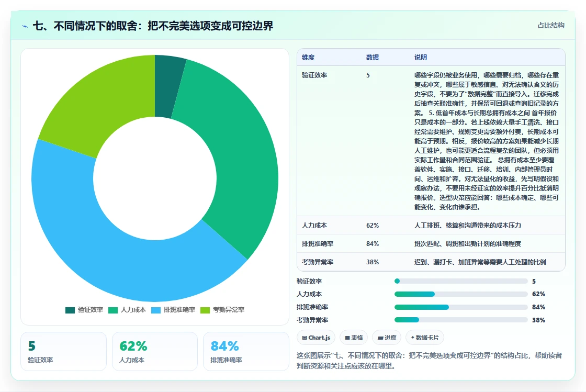Select the 说明 column header
The width and height of the screenshot is (586, 392).
(421, 57)
